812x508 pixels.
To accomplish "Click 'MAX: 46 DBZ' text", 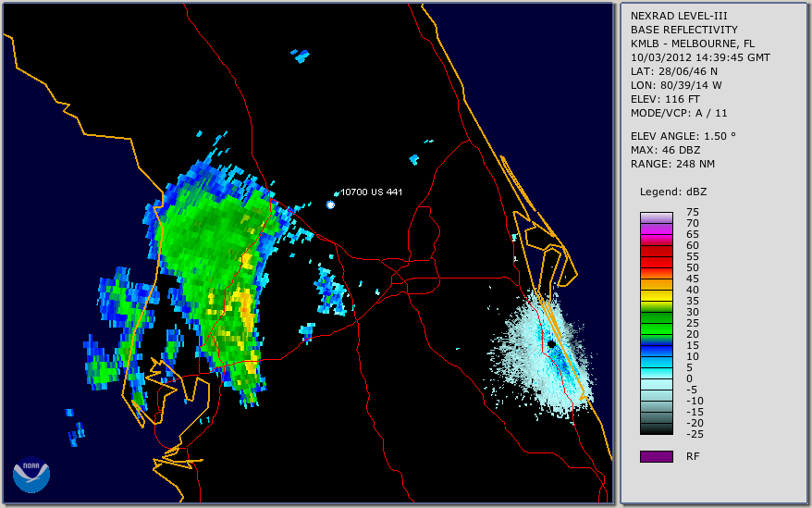I will (666, 150).
